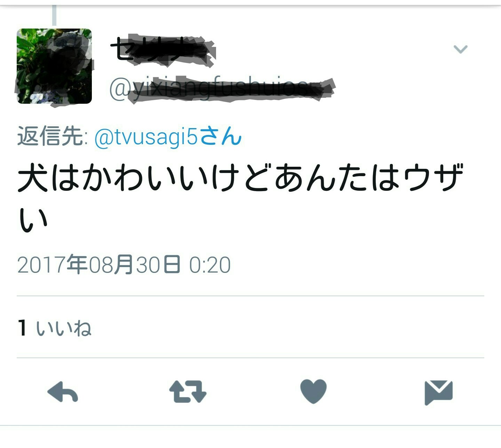Retweet this post with the retweet icon
The width and height of the screenshot is (501, 448).
188,392
